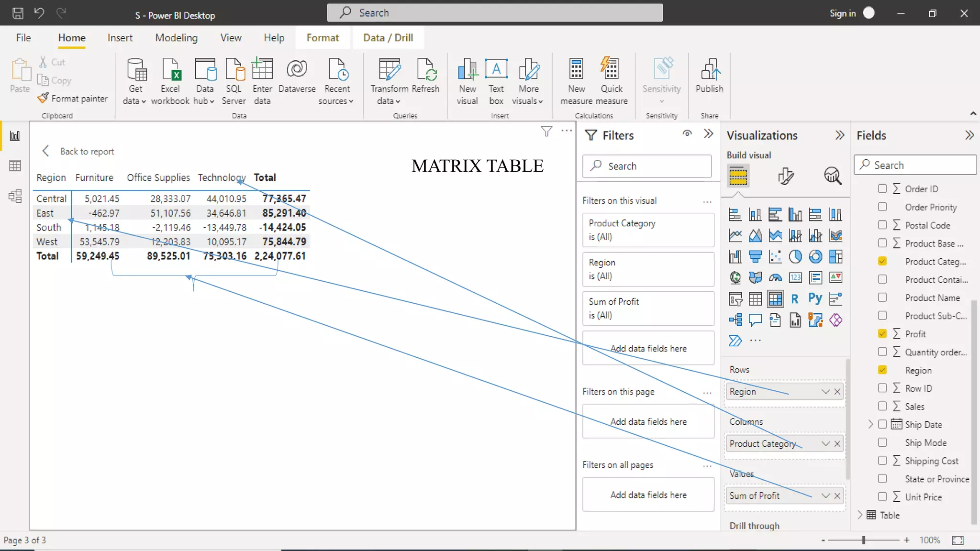
Task: Insert the Python visual
Action: [x=815, y=299]
